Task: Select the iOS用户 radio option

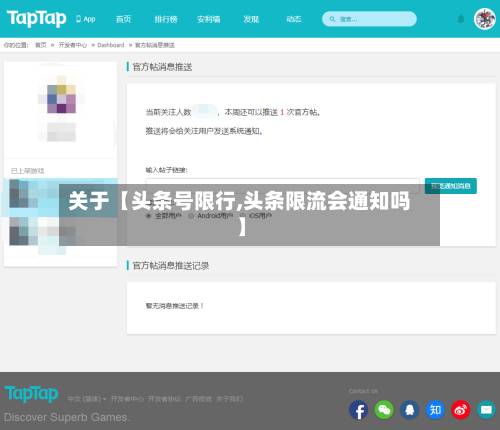Action: click(x=243, y=216)
